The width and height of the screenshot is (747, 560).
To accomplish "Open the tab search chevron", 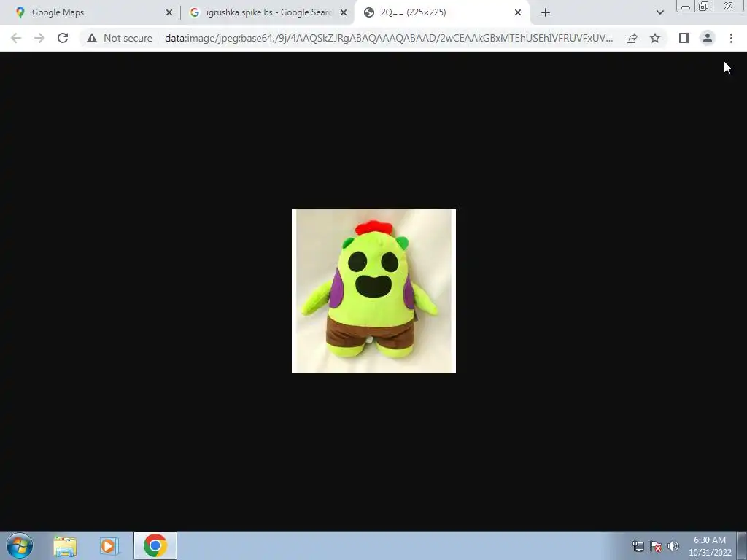I will tap(659, 12).
